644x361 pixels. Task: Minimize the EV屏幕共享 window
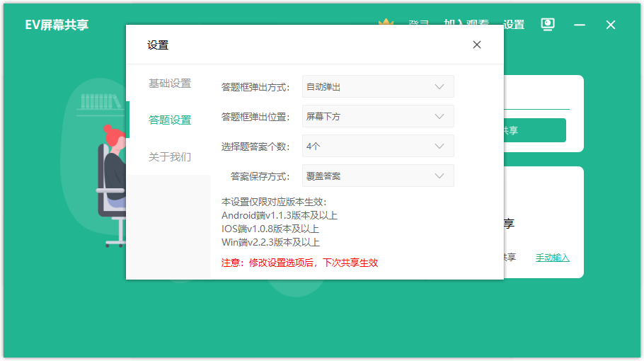(580, 25)
